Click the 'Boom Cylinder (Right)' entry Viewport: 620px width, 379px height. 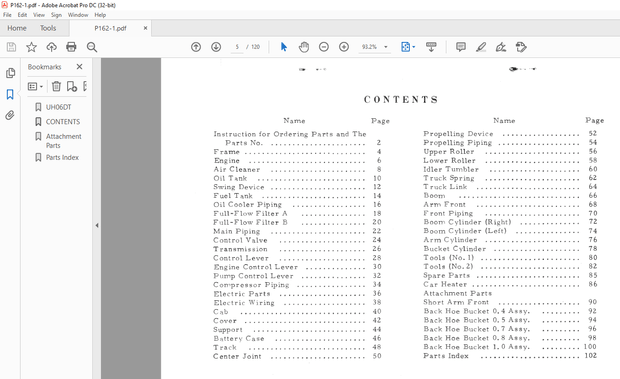467,222
